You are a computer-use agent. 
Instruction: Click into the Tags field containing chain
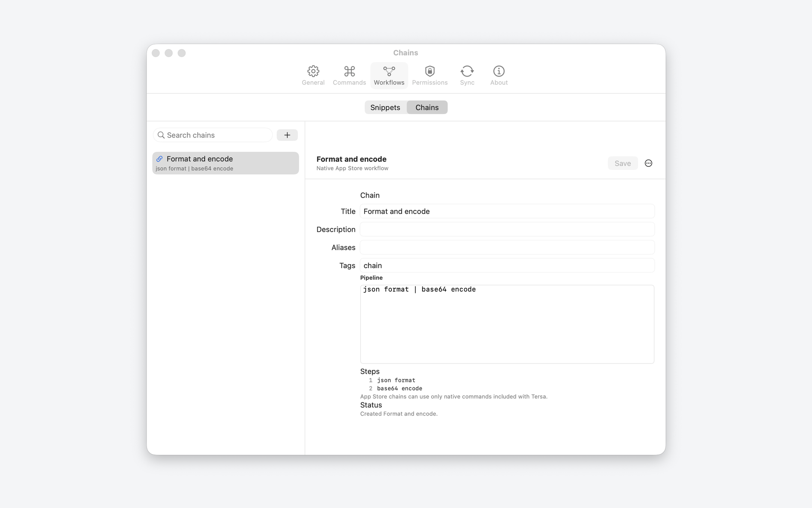click(507, 266)
